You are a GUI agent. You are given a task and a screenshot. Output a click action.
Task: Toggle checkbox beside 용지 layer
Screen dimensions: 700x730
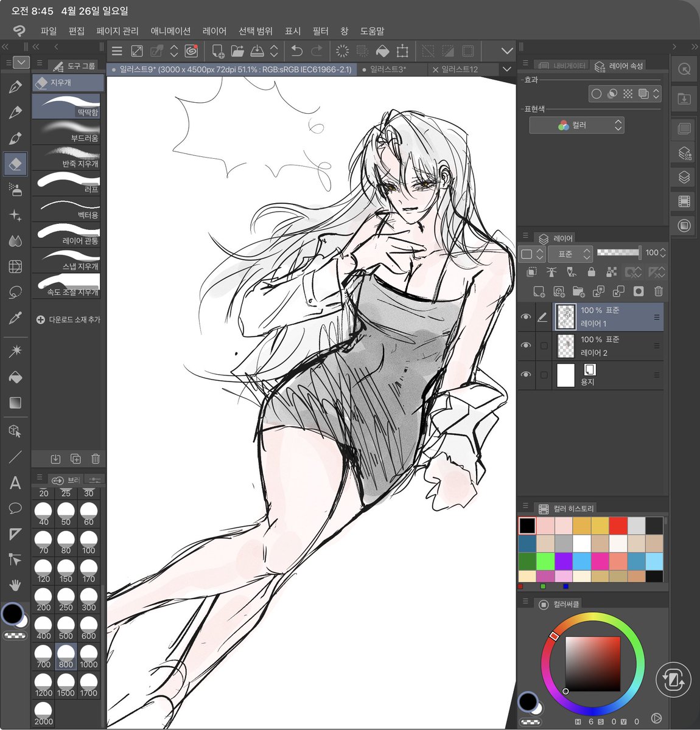[x=544, y=375]
